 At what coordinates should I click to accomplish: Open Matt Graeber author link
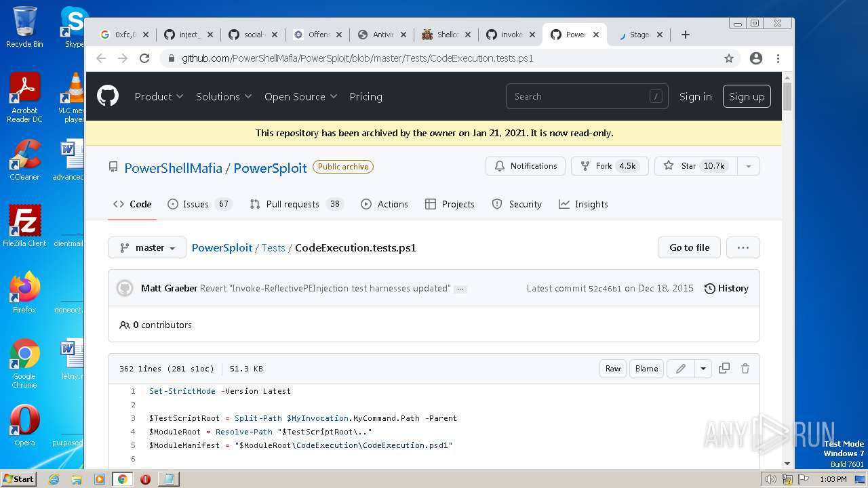(170, 288)
